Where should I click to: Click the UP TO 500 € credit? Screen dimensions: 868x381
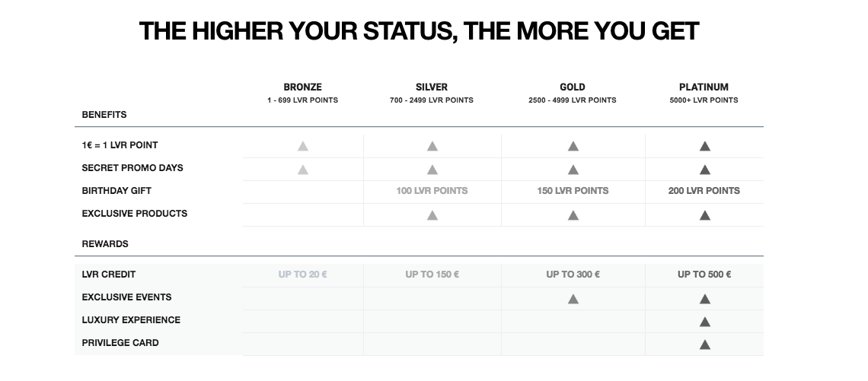704,275
